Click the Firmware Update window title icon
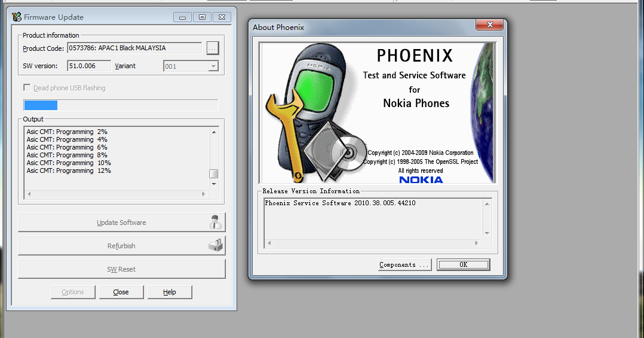Screen dimensions: 644x338 pos(17,17)
